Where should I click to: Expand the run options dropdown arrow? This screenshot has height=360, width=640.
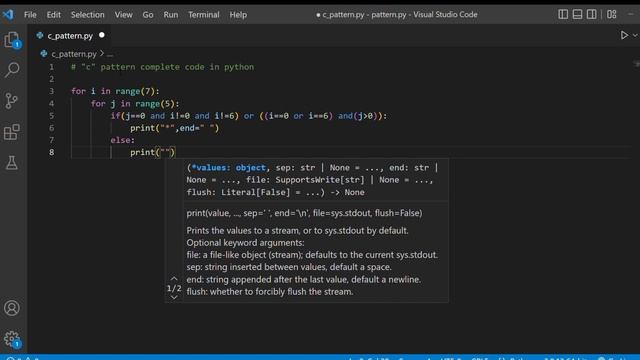(635, 36)
